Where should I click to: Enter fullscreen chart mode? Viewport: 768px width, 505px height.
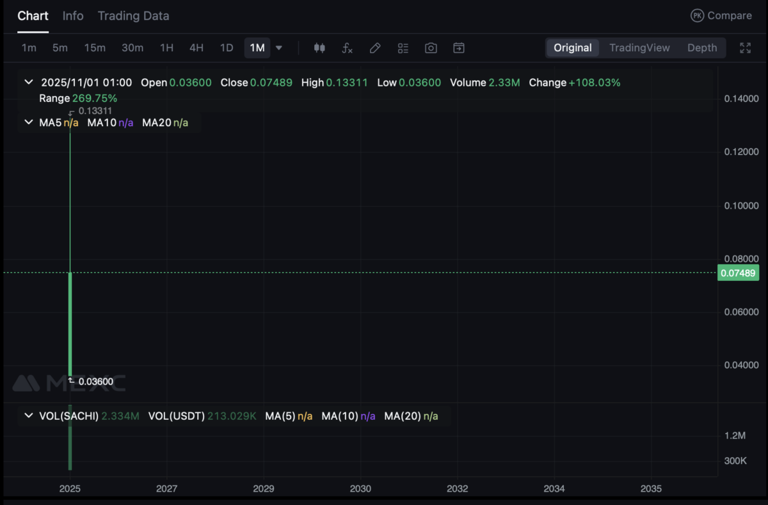click(745, 48)
